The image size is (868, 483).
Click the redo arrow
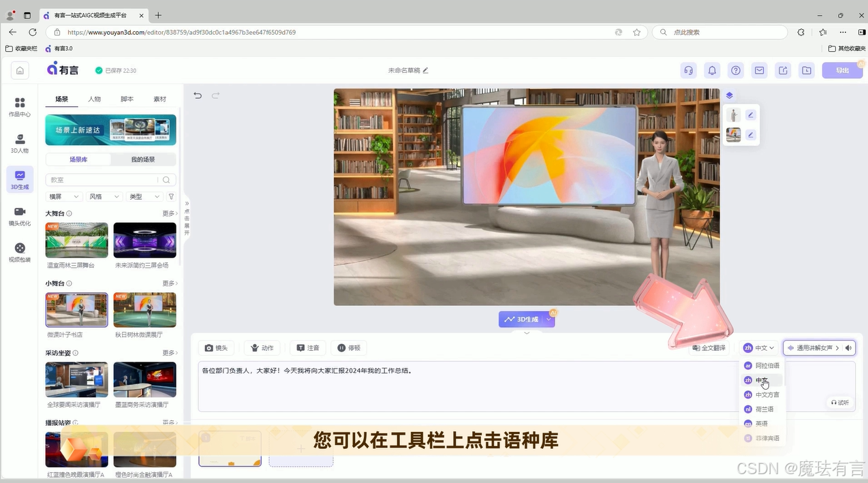click(216, 95)
